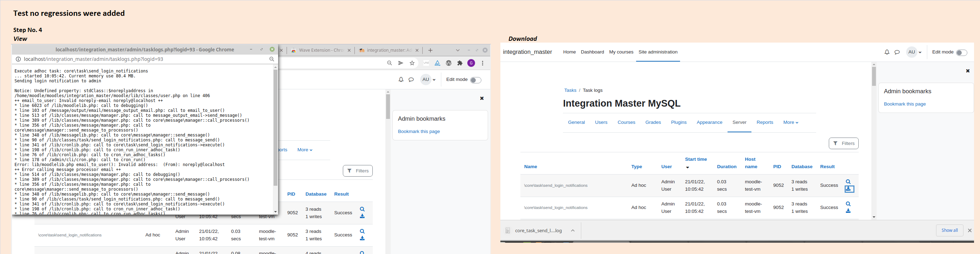The image size is (980, 254).
Task: Click the download icon in the partially hidden top row
Action: pyautogui.click(x=362, y=216)
